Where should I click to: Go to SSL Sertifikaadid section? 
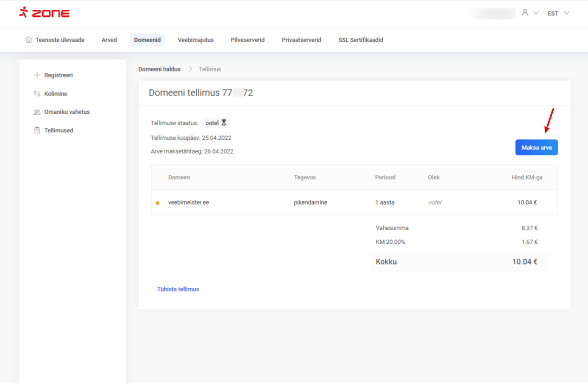tap(361, 40)
